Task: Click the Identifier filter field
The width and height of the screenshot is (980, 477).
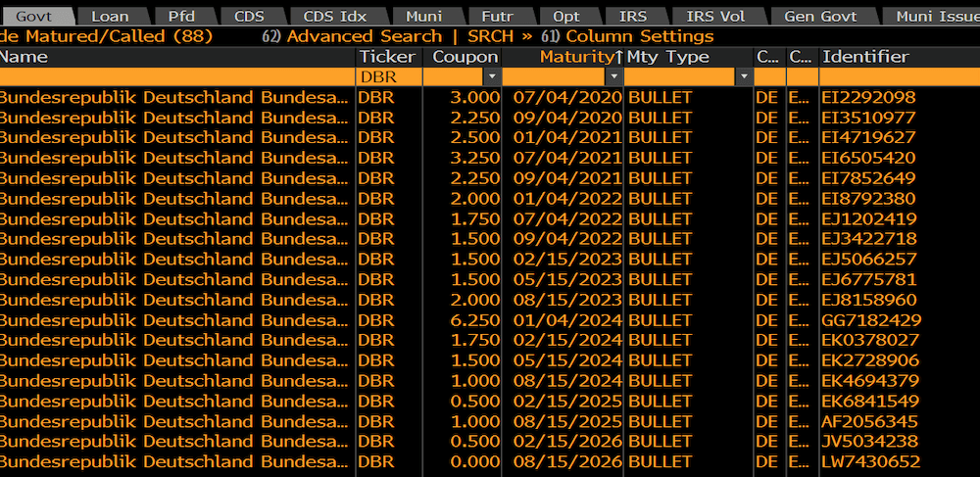Action: click(x=900, y=76)
